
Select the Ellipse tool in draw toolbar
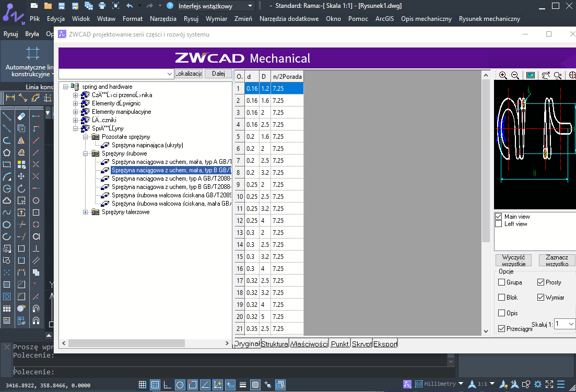click(7, 224)
